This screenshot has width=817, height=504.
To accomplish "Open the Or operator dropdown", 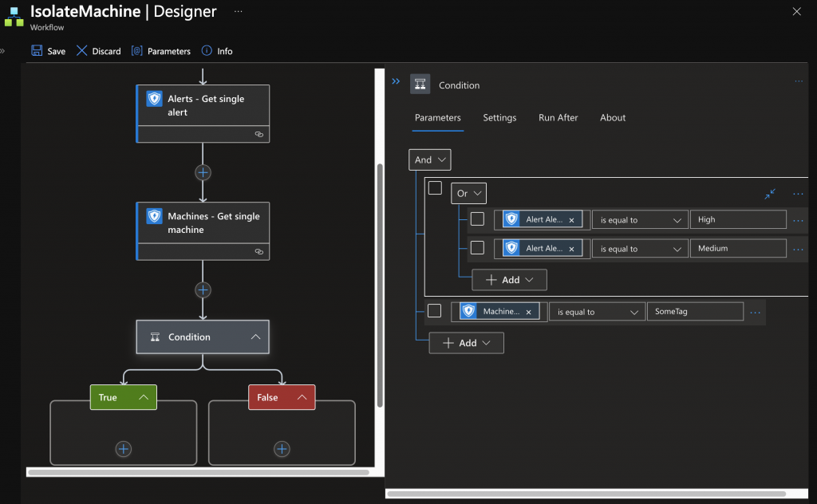I will coord(468,193).
